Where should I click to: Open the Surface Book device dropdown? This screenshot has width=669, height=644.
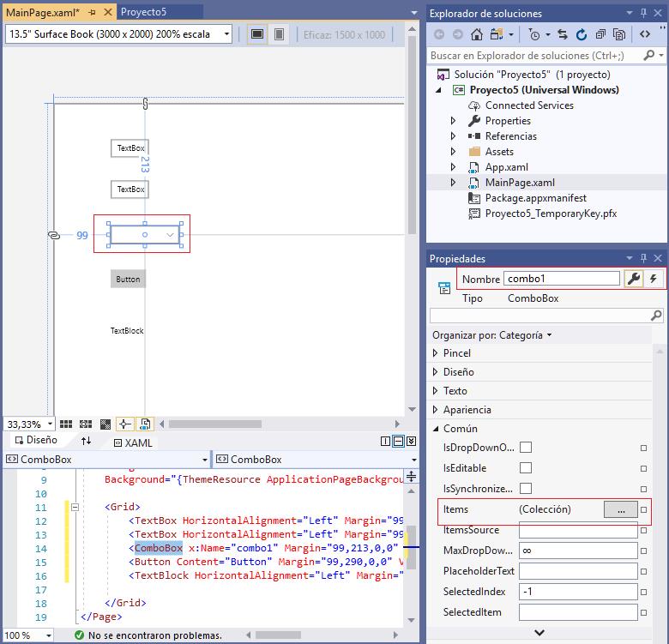(x=226, y=34)
